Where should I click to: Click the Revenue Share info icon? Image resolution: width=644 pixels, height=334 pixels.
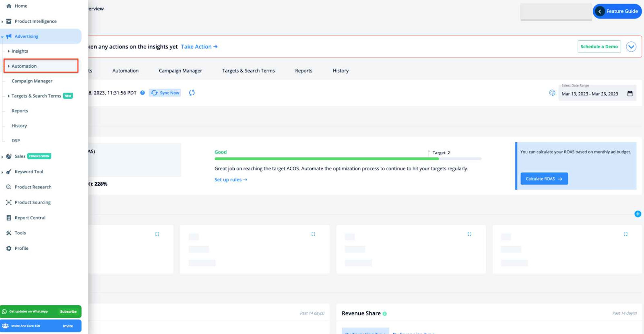[385, 314]
